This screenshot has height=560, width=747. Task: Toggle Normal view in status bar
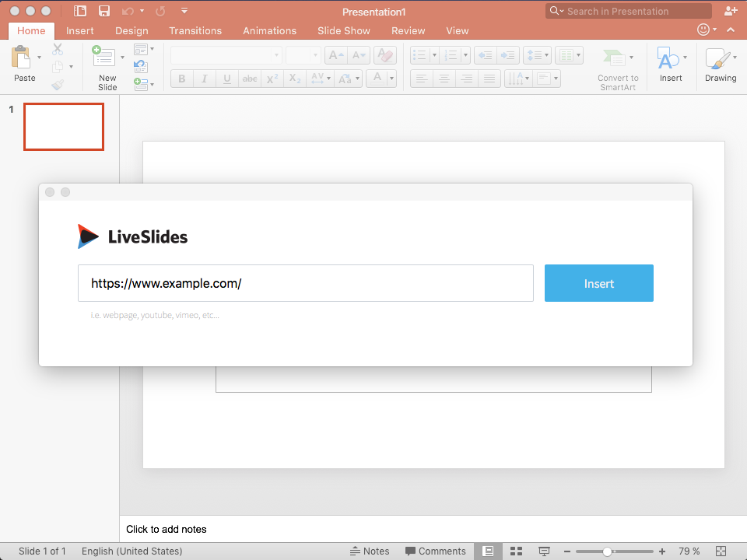click(x=488, y=551)
